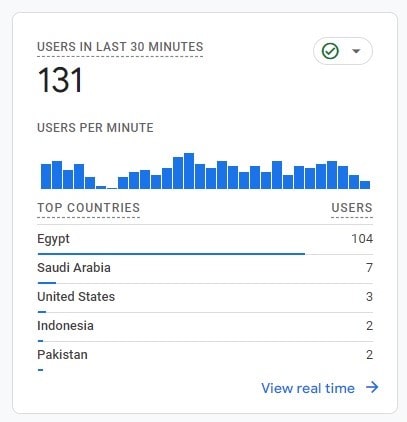407x422 pixels.
Task: Click the Saudi Arabia progress bar line
Action: (x=47, y=283)
